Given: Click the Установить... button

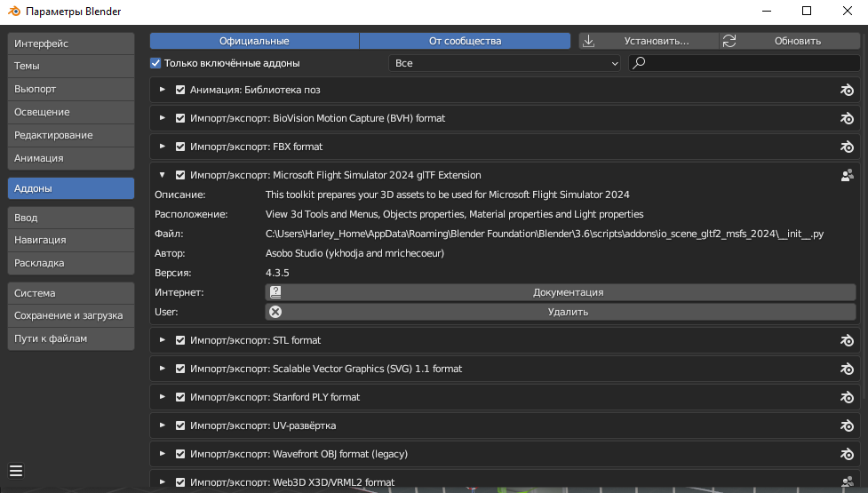Looking at the screenshot, I should pos(649,41).
